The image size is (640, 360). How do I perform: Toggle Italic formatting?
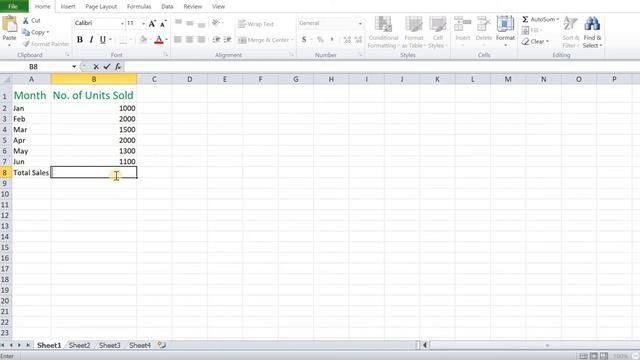[x=91, y=40]
